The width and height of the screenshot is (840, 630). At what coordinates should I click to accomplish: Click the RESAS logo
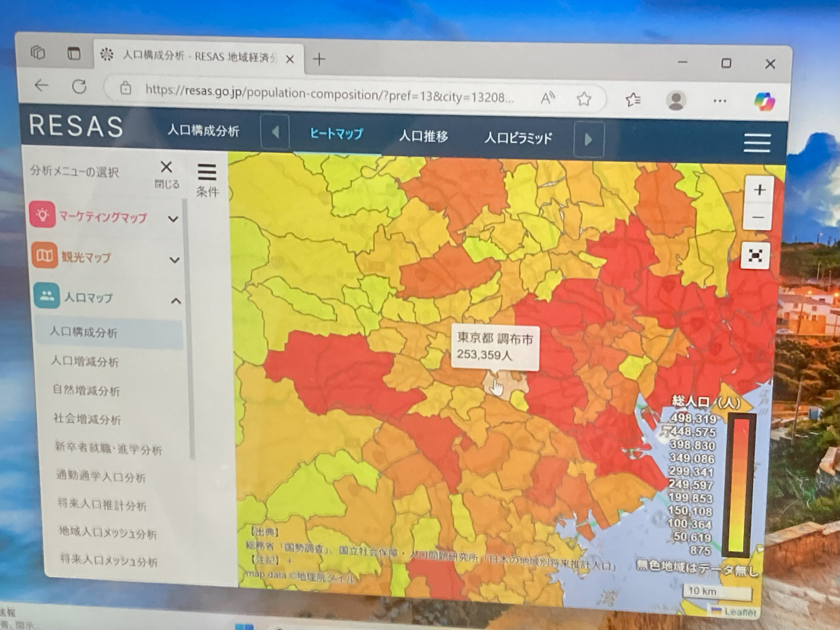[x=76, y=126]
